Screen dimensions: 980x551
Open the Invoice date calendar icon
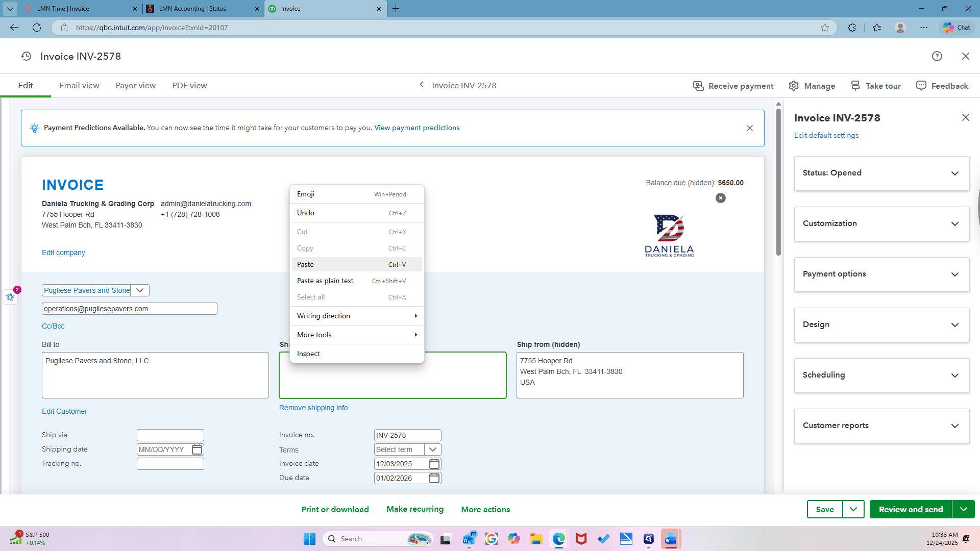tap(434, 464)
